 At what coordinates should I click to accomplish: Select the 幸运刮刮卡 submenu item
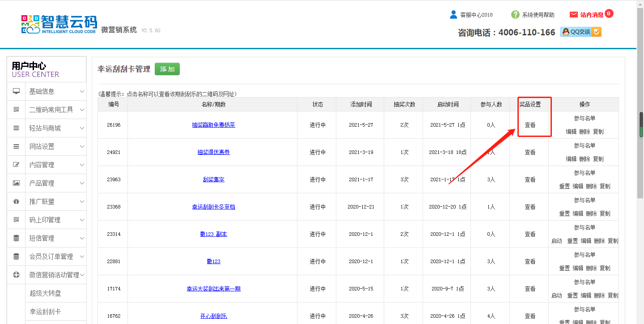45,311
